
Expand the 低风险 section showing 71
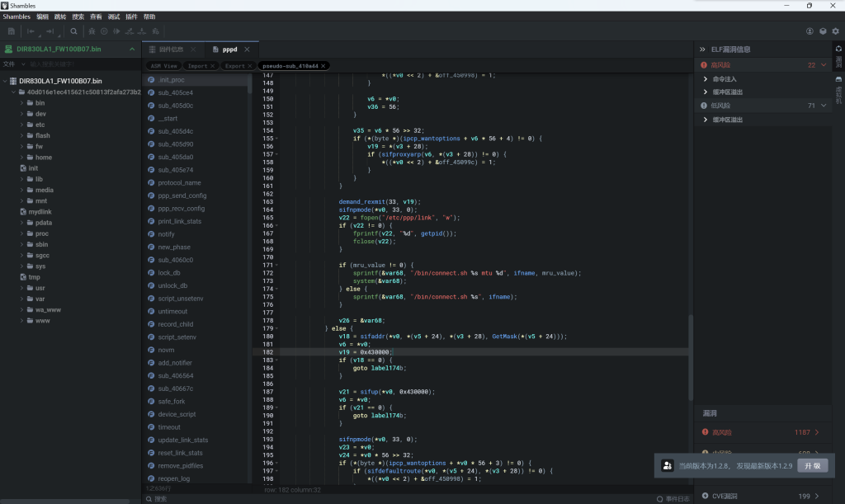coord(823,106)
